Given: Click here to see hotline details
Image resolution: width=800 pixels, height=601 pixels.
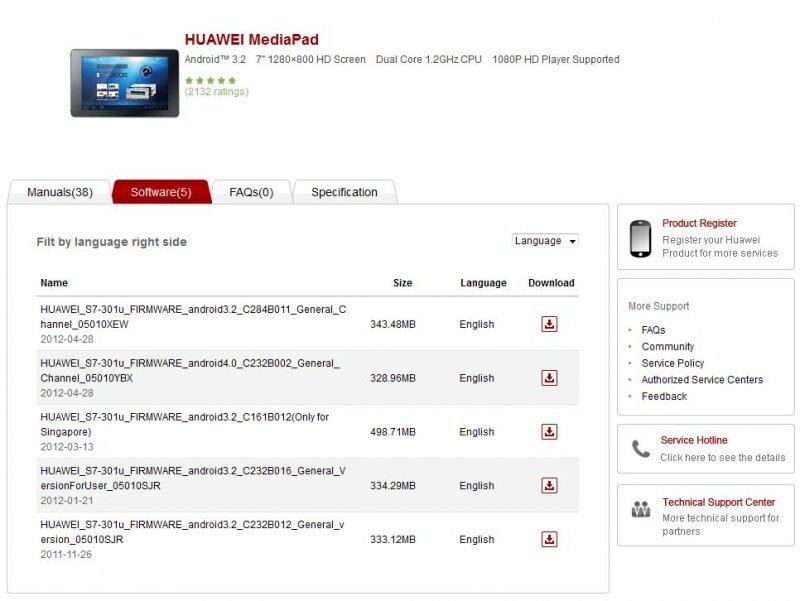Looking at the screenshot, I should [721, 457].
